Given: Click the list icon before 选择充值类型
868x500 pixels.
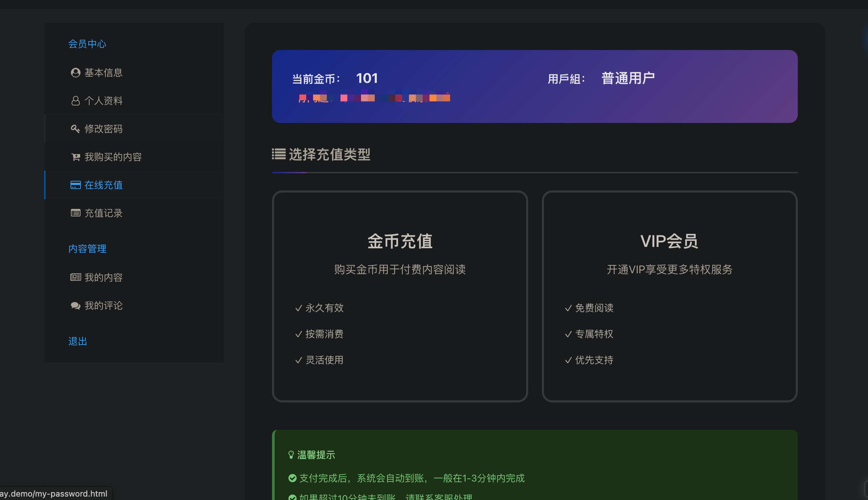Looking at the screenshot, I should pos(278,154).
